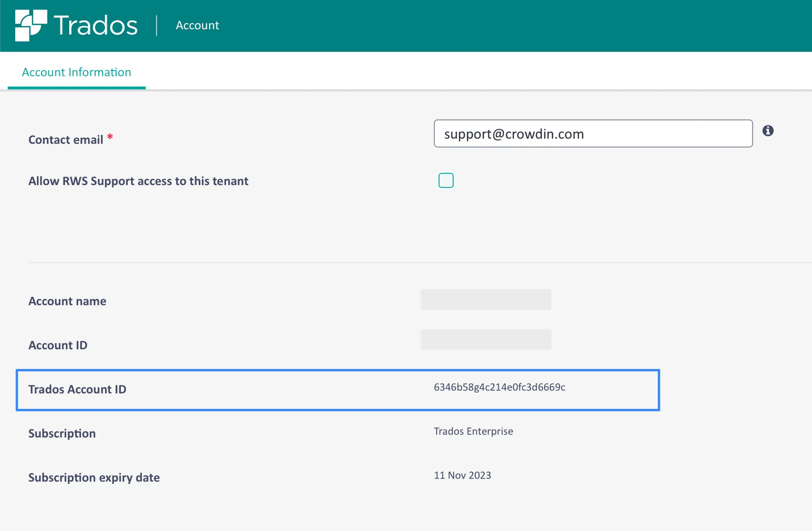Select Trados Account ID value 6346b58g4c214e0fc3d6669c
This screenshot has width=812, height=531.
[x=499, y=387]
